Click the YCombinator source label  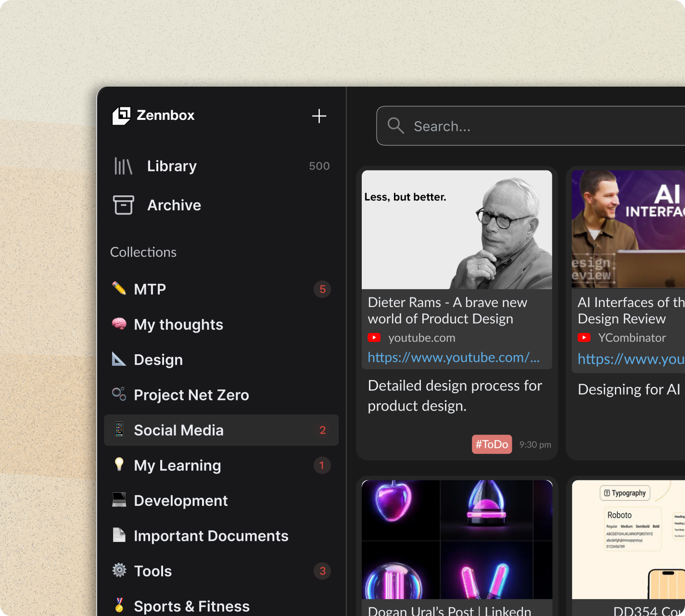pos(632,338)
